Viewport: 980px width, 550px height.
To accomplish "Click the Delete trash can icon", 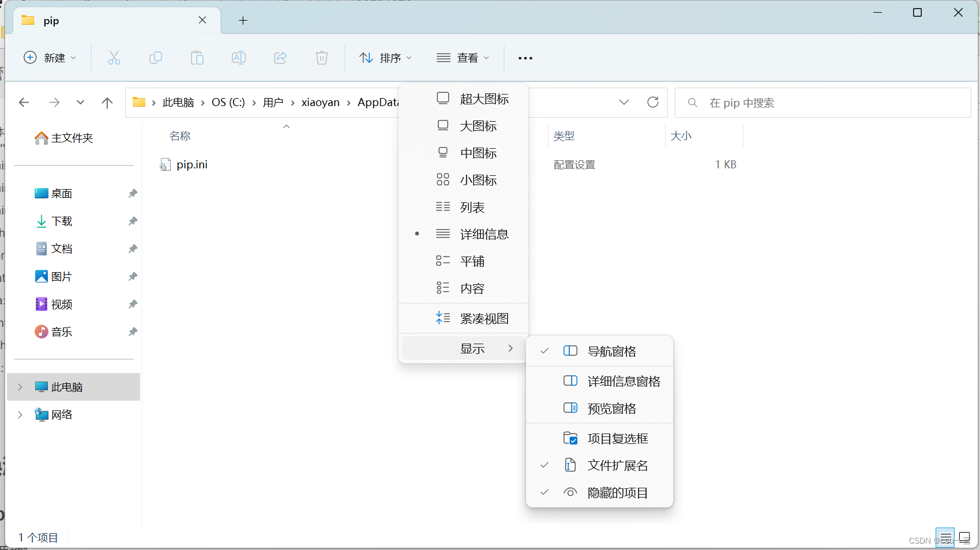I will [x=322, y=58].
